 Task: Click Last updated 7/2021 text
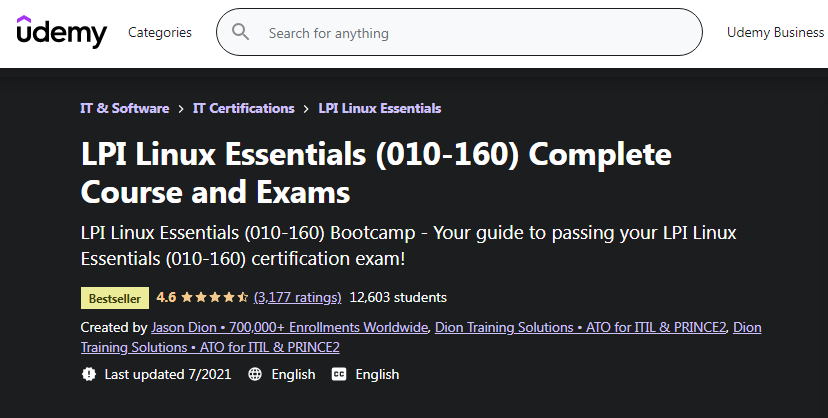168,374
